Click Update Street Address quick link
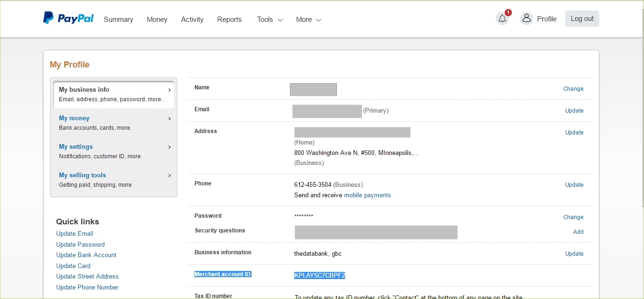The width and height of the screenshot is (644, 299). [x=87, y=276]
